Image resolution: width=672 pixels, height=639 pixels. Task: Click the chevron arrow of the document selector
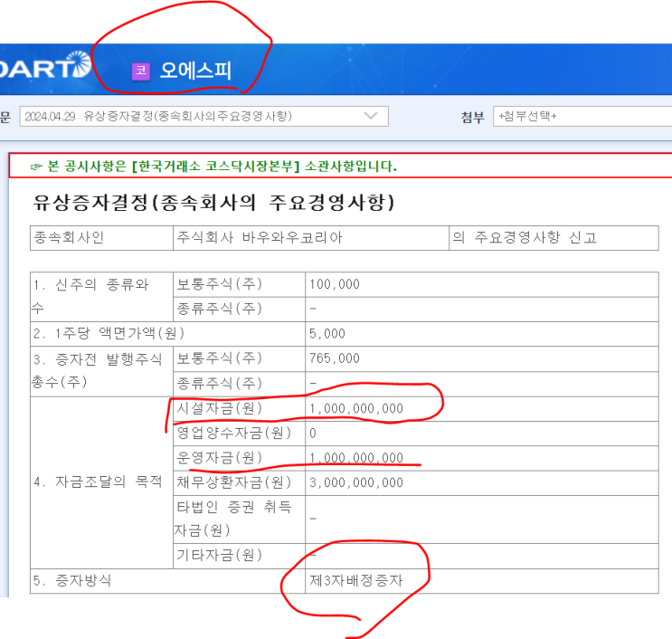click(370, 116)
